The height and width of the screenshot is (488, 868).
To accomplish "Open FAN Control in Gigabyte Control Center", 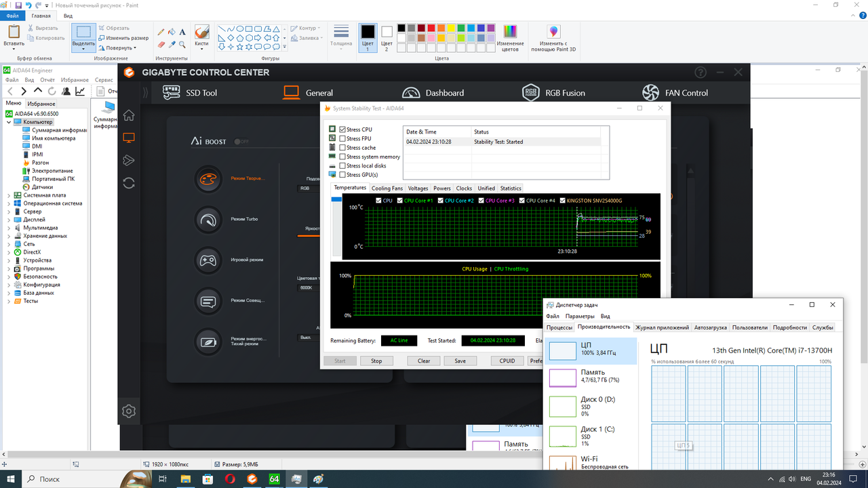I will tap(675, 93).
